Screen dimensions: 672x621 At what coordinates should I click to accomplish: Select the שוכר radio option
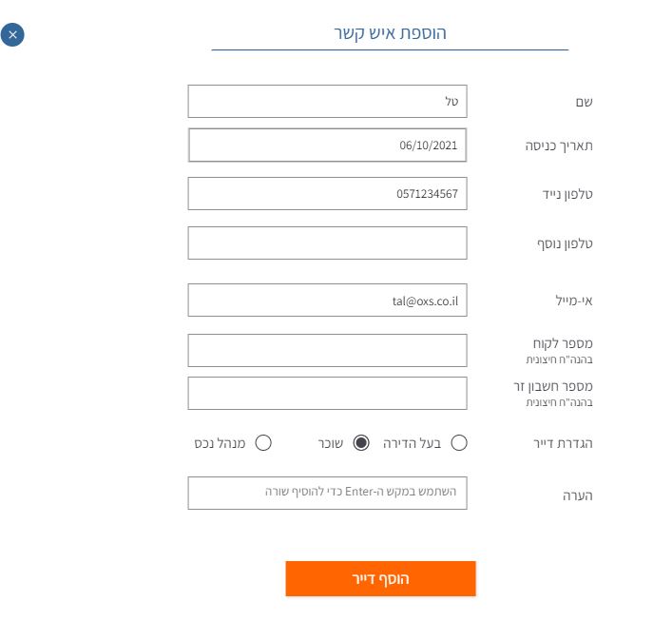pyautogui.click(x=361, y=442)
